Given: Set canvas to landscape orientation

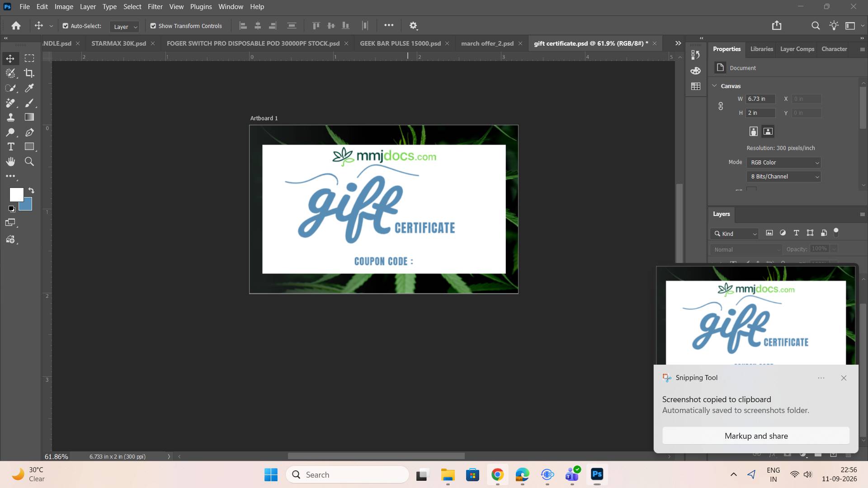Looking at the screenshot, I should coord(768,131).
